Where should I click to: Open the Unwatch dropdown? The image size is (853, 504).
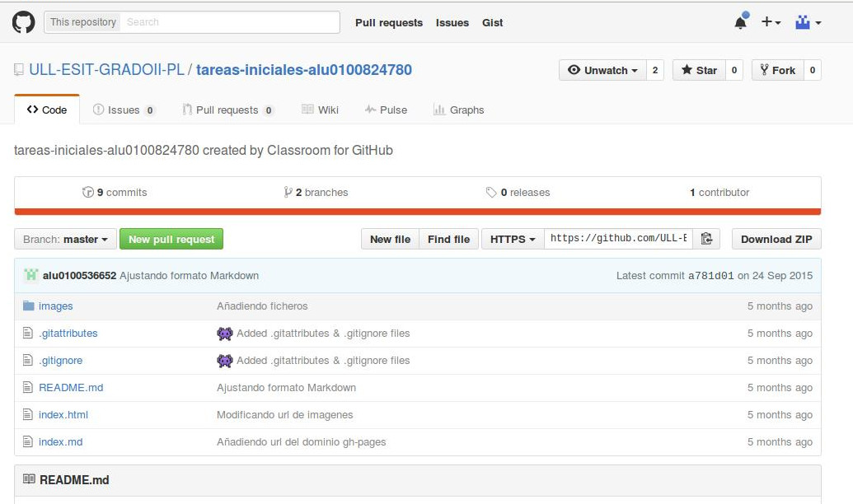(x=602, y=70)
